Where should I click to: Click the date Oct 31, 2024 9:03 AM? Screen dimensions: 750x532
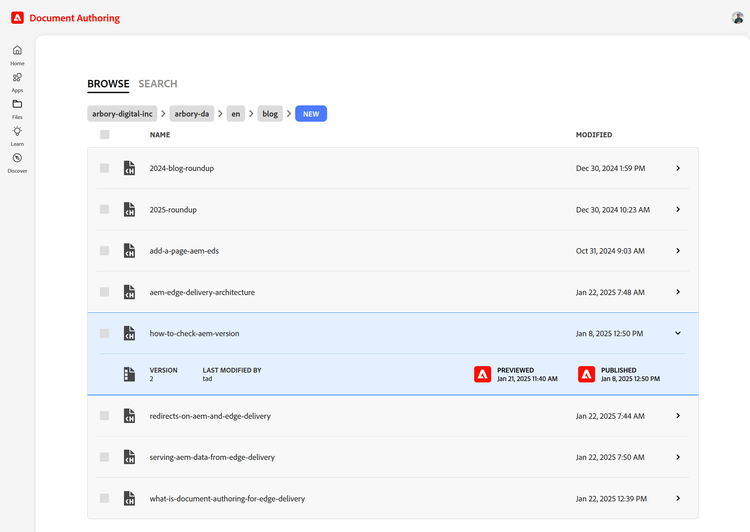pos(610,251)
